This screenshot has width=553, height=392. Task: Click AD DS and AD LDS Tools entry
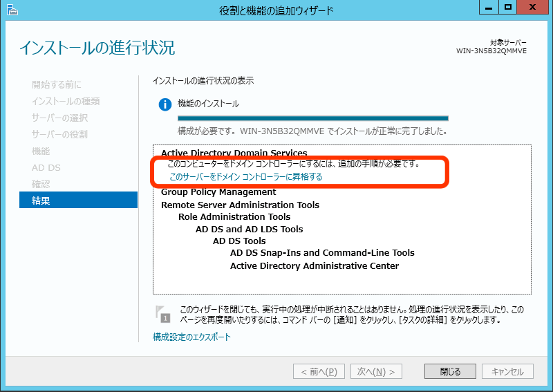coord(249,230)
